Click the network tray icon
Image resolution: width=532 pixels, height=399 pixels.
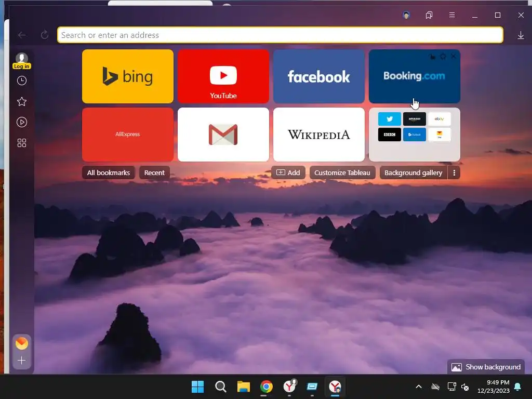pyautogui.click(x=451, y=387)
